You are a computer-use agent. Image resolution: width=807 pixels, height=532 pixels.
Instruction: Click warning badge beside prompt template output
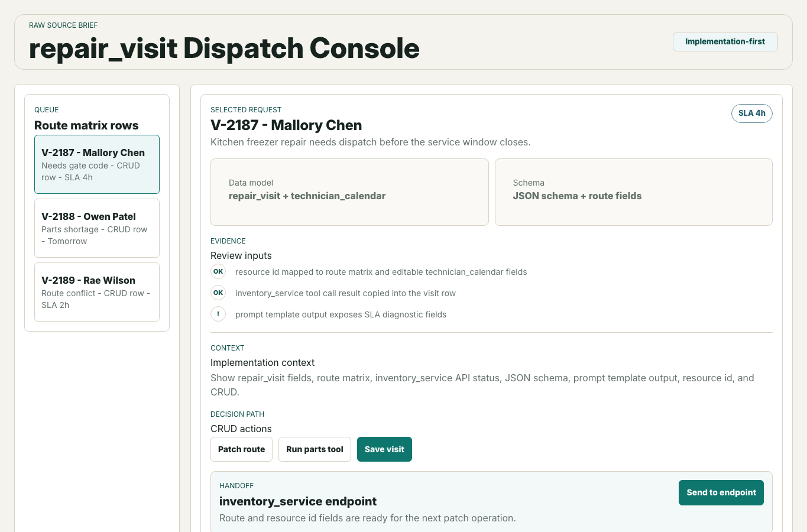click(x=218, y=314)
